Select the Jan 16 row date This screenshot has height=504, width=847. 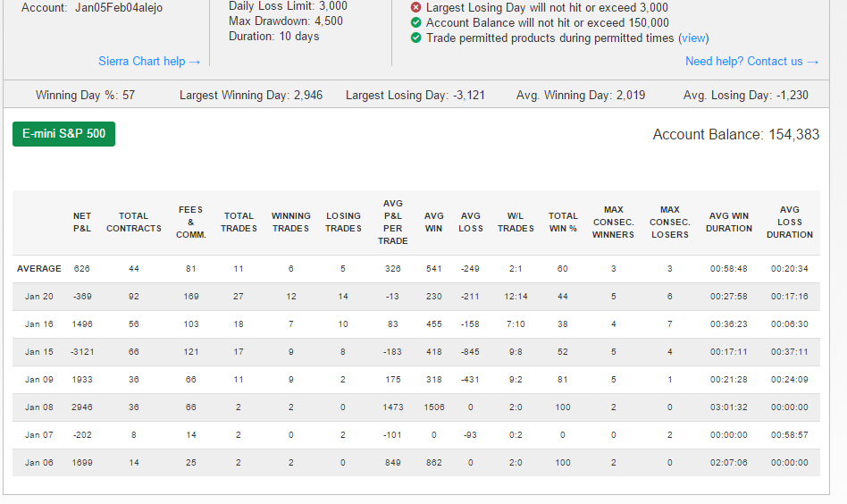tap(39, 324)
